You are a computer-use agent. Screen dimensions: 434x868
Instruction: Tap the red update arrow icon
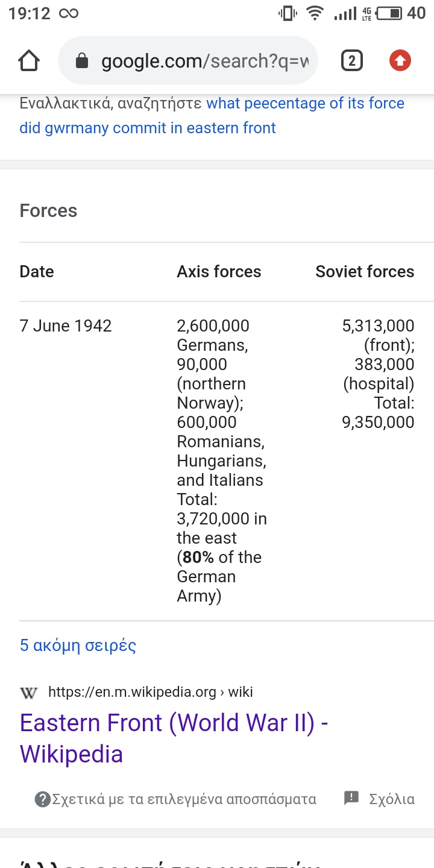point(400,60)
